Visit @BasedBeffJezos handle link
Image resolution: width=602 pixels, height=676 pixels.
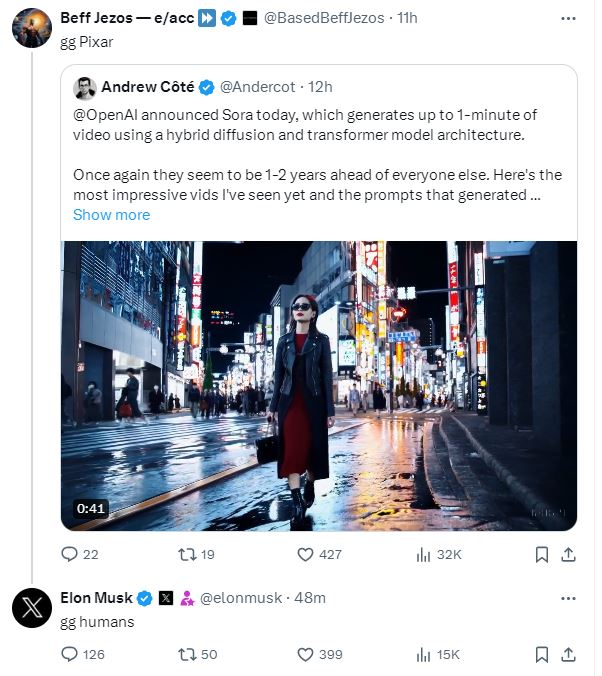pos(324,18)
